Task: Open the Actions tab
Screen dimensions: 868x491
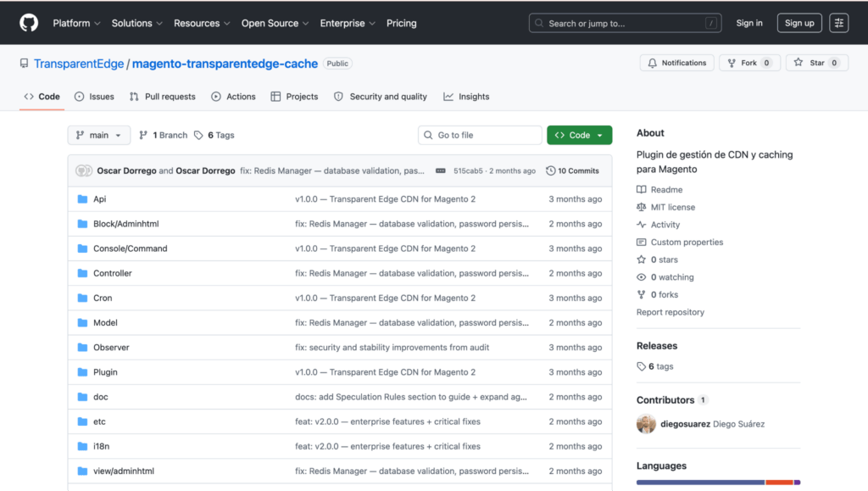Action: coord(233,97)
